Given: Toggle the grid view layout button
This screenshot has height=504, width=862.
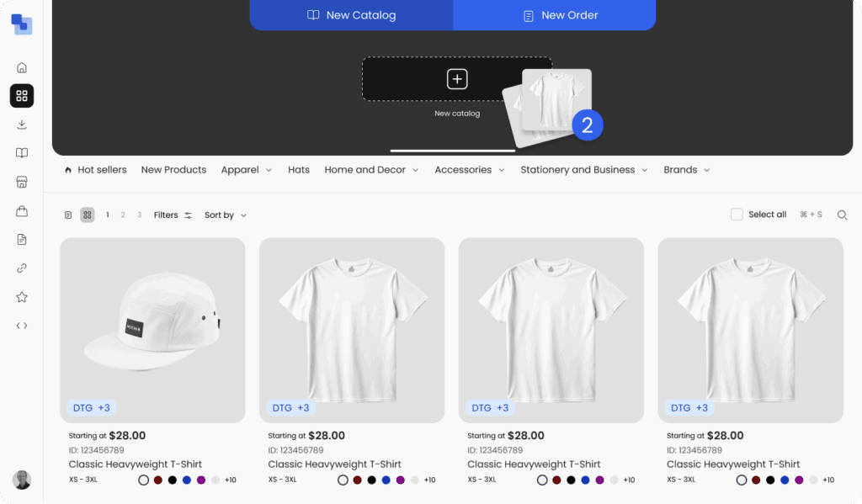Looking at the screenshot, I should pyautogui.click(x=88, y=215).
